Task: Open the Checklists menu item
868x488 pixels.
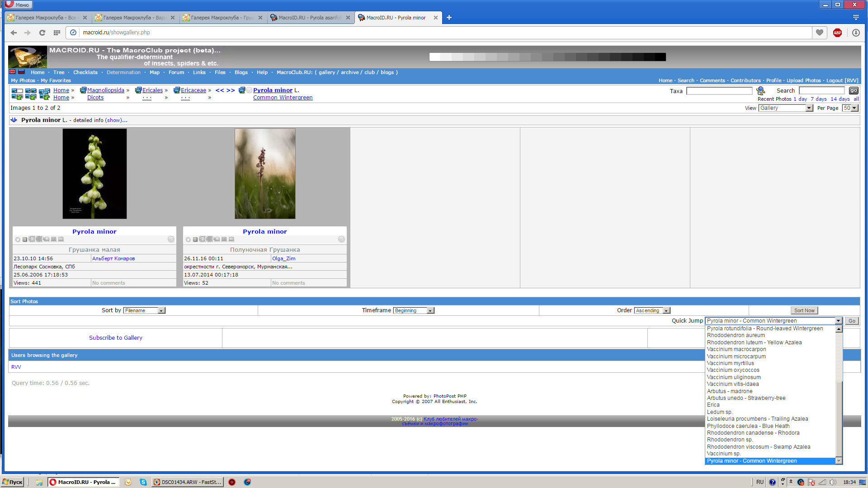Action: point(85,72)
